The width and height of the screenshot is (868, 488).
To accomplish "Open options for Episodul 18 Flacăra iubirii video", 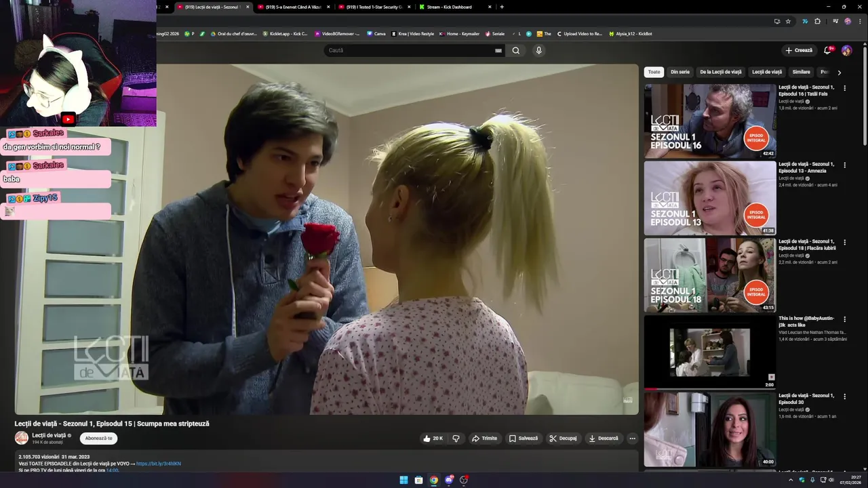I will [844, 242].
